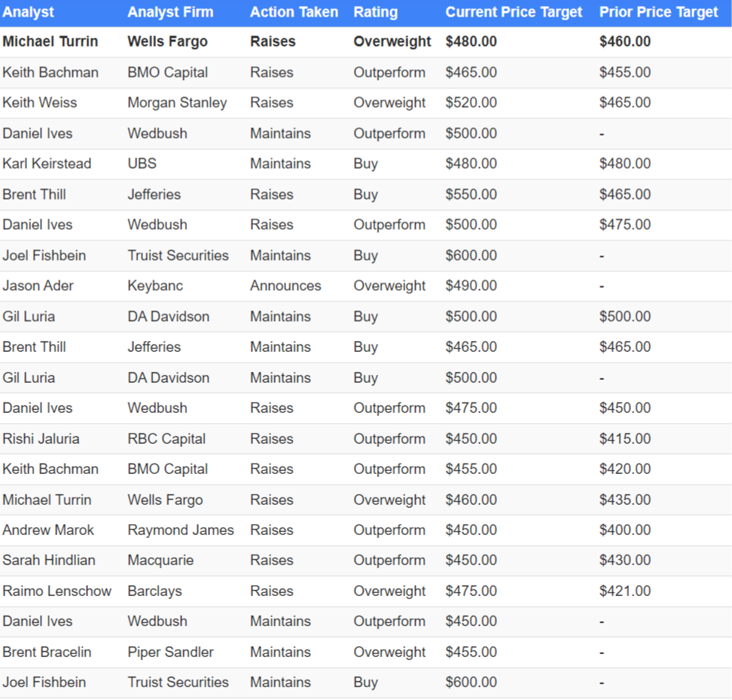Click the UBS firm cell
Image resolution: width=732 pixels, height=700 pixels.
142,164
